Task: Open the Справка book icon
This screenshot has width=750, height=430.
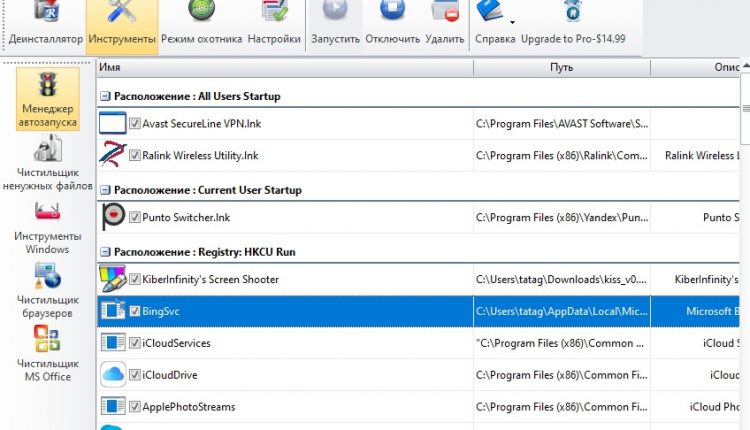Action: coord(490,11)
